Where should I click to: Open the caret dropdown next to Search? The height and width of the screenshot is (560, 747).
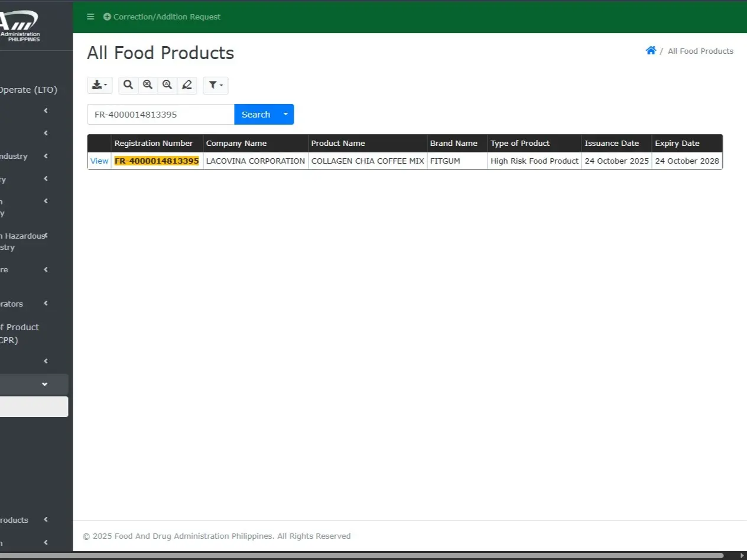click(285, 115)
